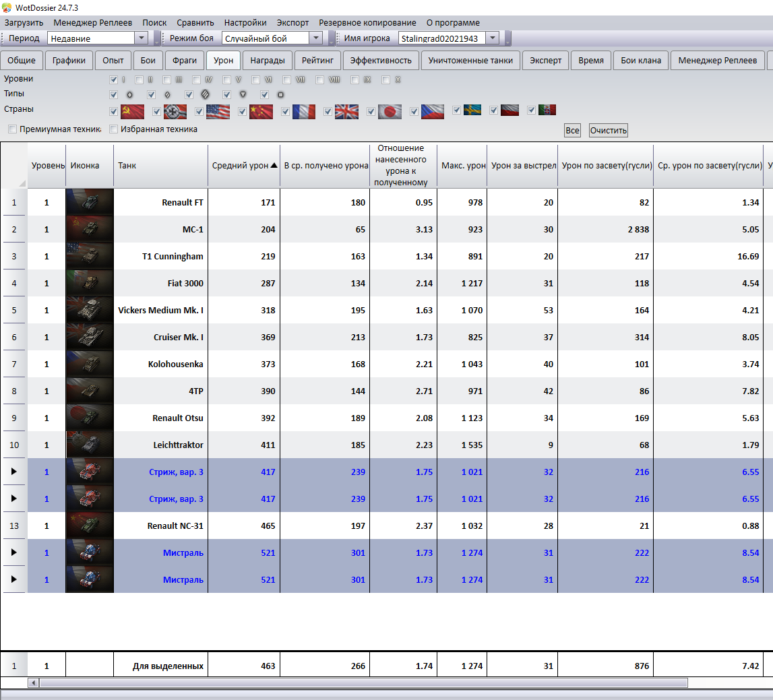Image resolution: width=773 pixels, height=700 pixels.
Task: Click the Swedish flag icon
Action: (x=471, y=110)
